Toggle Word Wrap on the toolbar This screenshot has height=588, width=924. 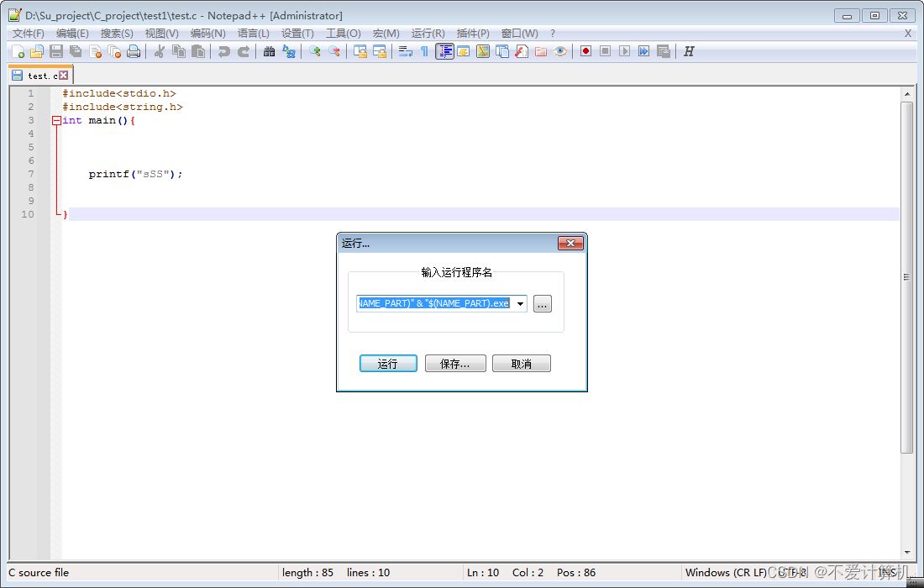coord(407,51)
